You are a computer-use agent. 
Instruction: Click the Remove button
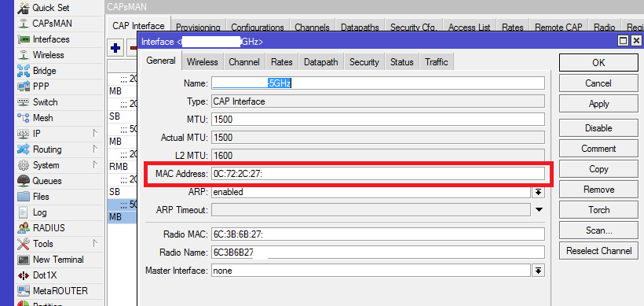point(598,190)
